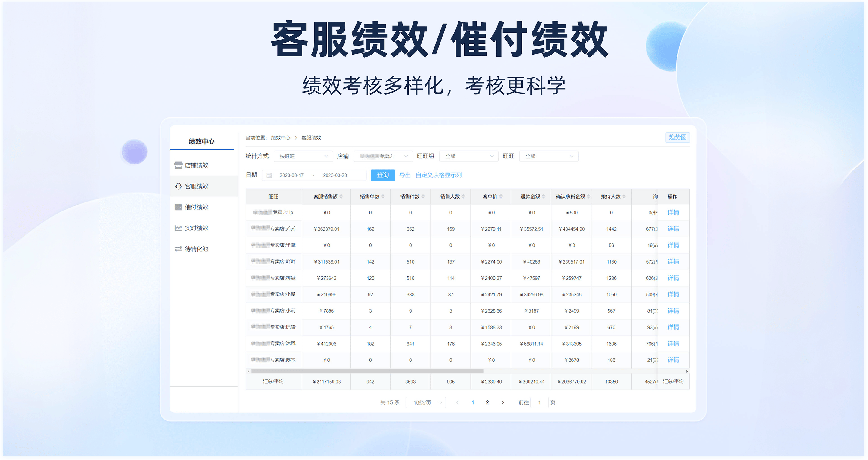Click the 导出 export link
This screenshot has height=460, width=868.
(405, 175)
